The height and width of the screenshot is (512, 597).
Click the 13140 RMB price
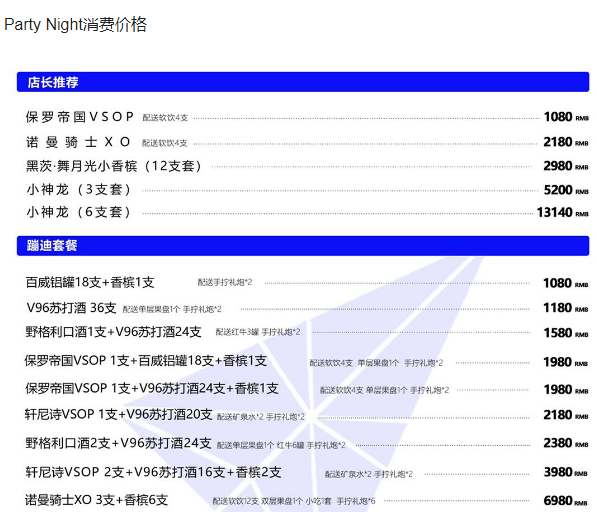pyautogui.click(x=562, y=212)
